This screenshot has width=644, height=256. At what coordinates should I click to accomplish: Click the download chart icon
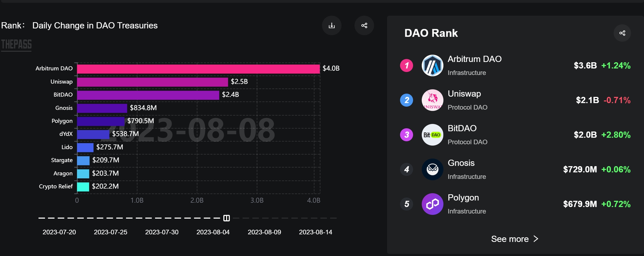pos(332,25)
